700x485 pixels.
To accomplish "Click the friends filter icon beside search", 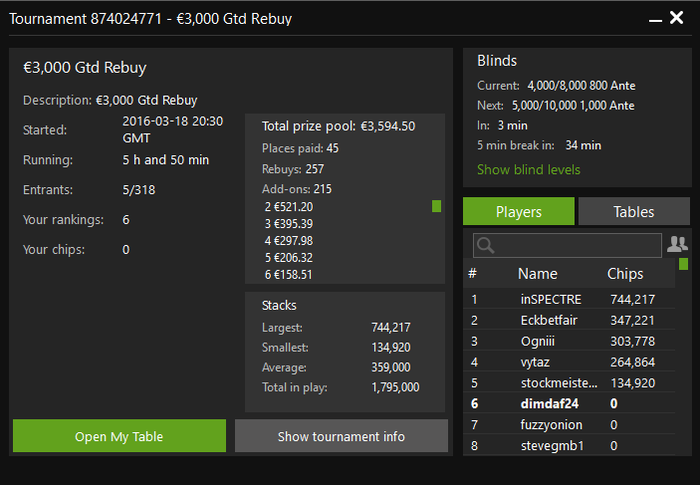I will (x=677, y=244).
